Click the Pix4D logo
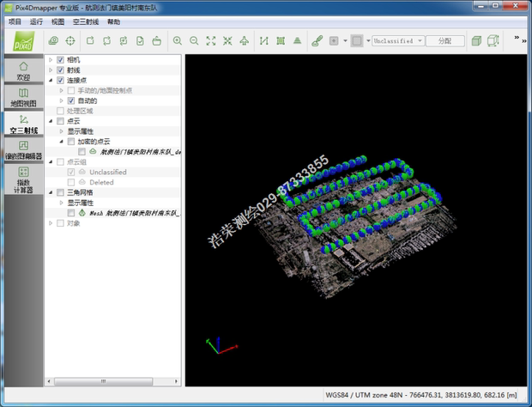The height and width of the screenshot is (407, 532). (24, 41)
